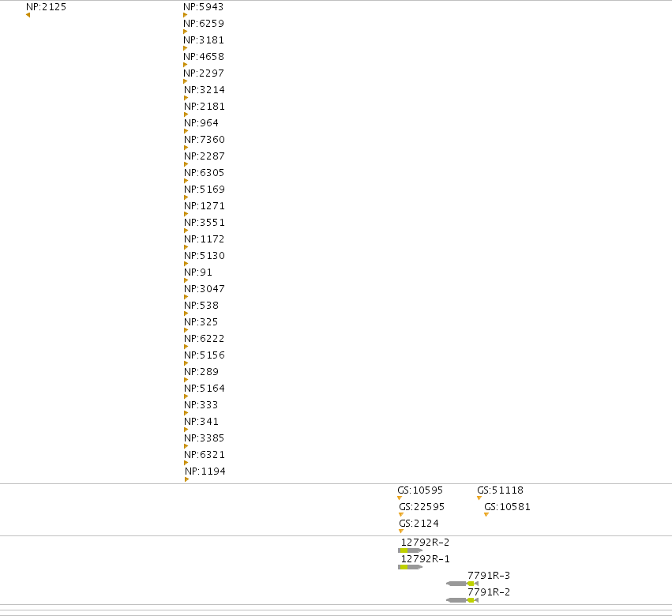Select the GS:2124 feature
The width and height of the screenshot is (672, 616).
tap(419, 524)
